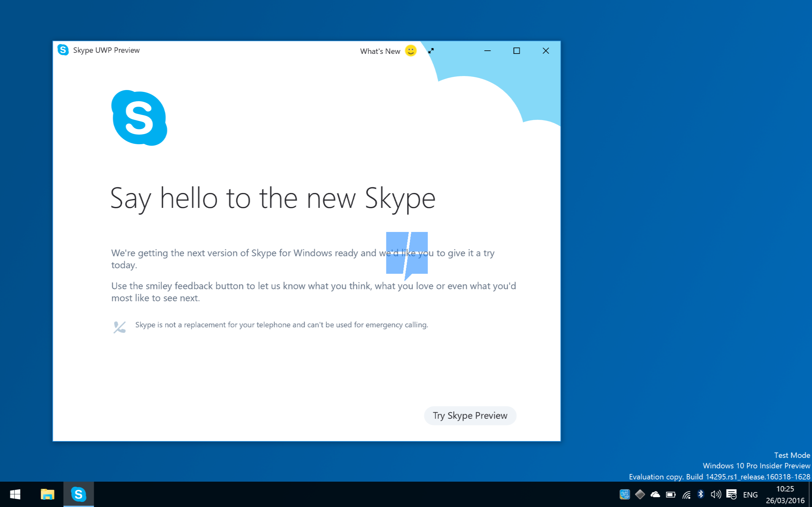Click the snap window icon in title bar
Viewport: 812px width, 507px height.
click(x=431, y=51)
